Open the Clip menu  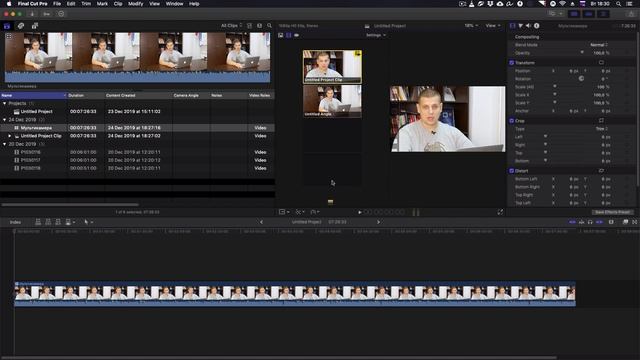click(x=118, y=4)
